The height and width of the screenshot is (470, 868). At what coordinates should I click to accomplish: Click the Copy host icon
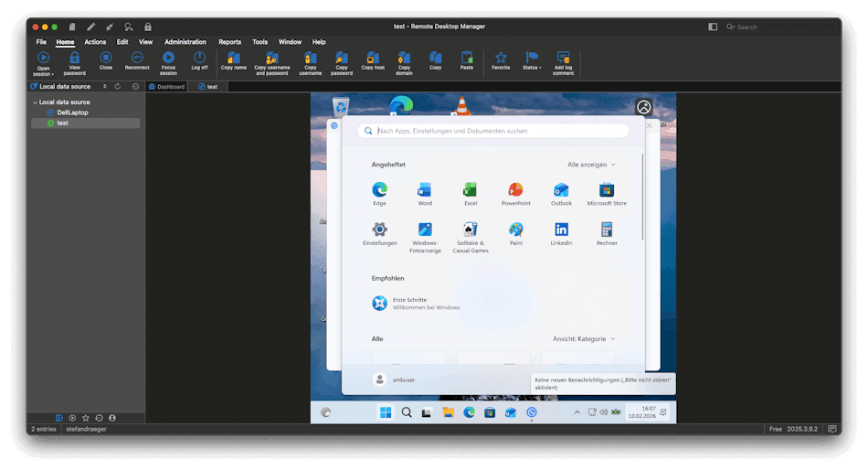[373, 58]
